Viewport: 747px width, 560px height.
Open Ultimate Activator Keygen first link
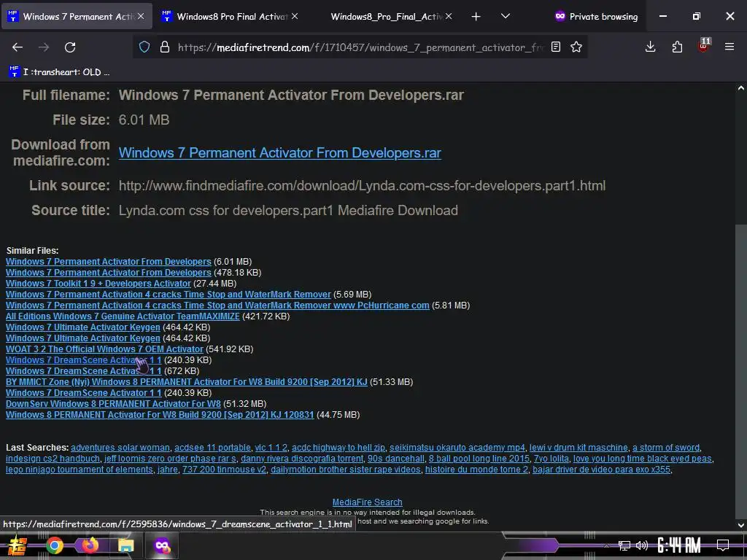(x=83, y=327)
